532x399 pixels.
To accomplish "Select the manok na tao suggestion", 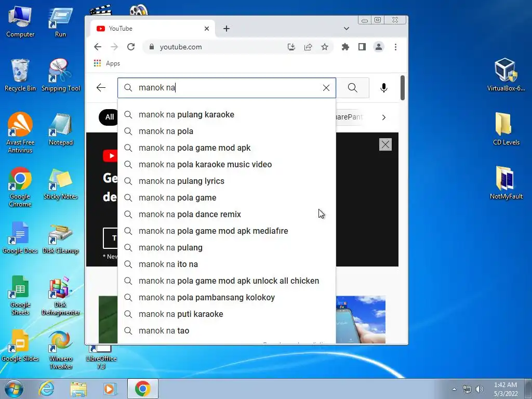I will pyautogui.click(x=227, y=331).
